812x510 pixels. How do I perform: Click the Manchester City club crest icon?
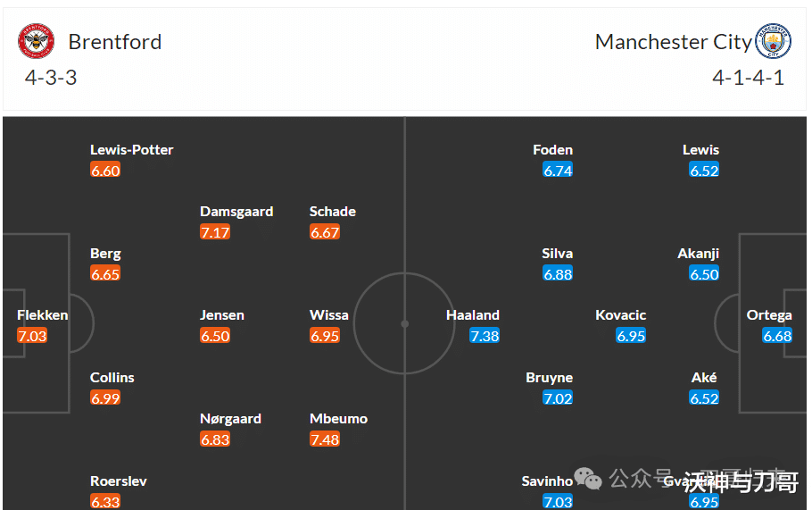tap(773, 41)
